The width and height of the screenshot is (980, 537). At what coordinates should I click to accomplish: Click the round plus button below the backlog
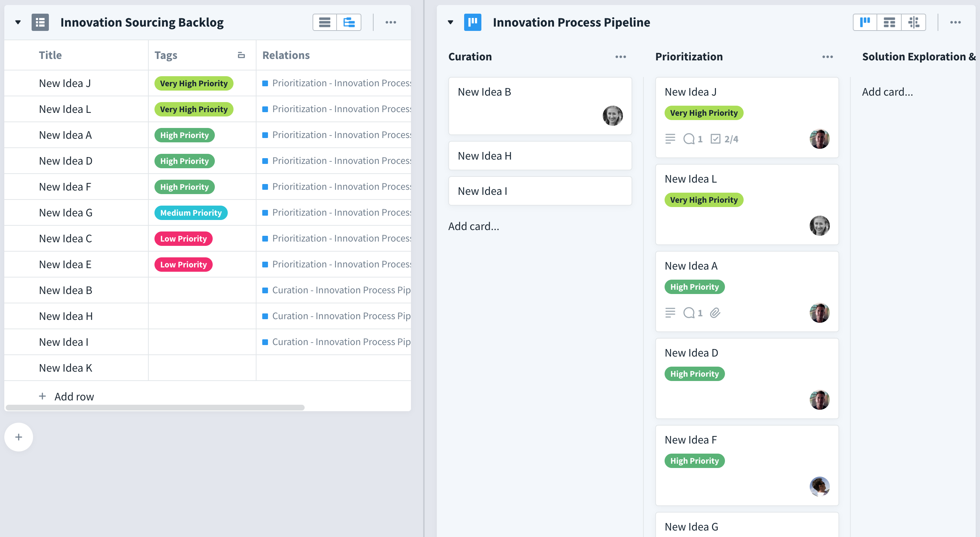pos(19,437)
